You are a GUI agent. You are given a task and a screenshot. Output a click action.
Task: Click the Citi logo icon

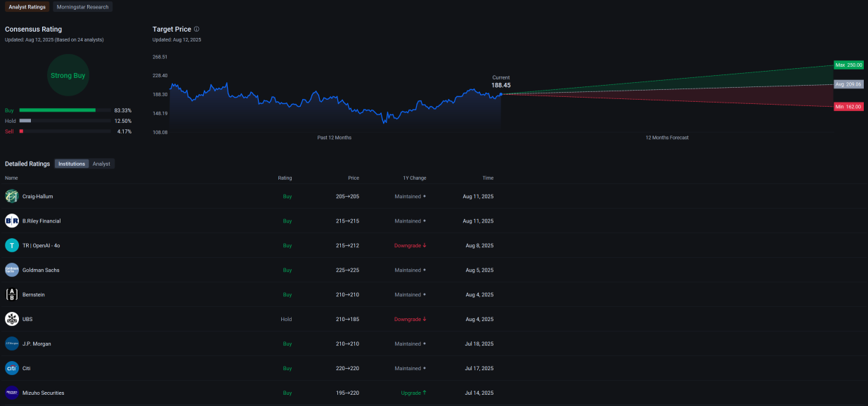point(12,368)
